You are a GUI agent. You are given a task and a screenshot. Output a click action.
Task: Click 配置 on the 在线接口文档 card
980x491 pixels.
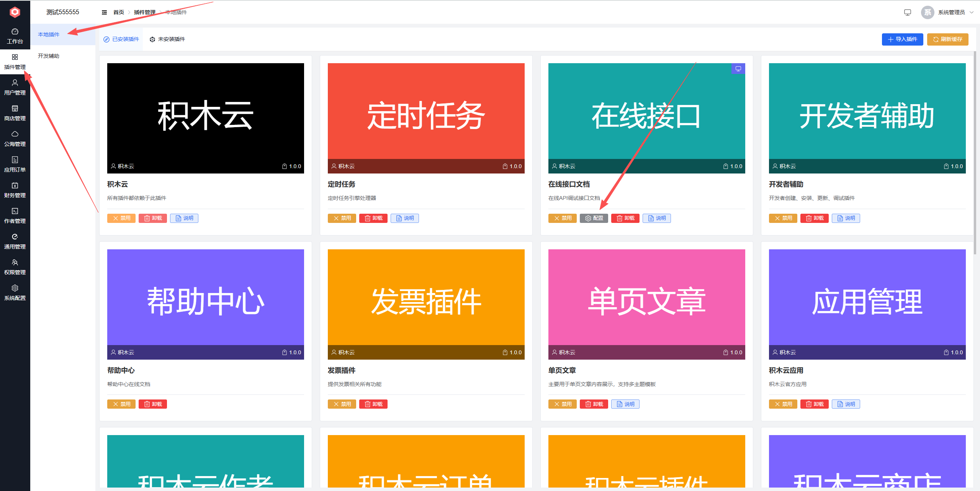[594, 218]
